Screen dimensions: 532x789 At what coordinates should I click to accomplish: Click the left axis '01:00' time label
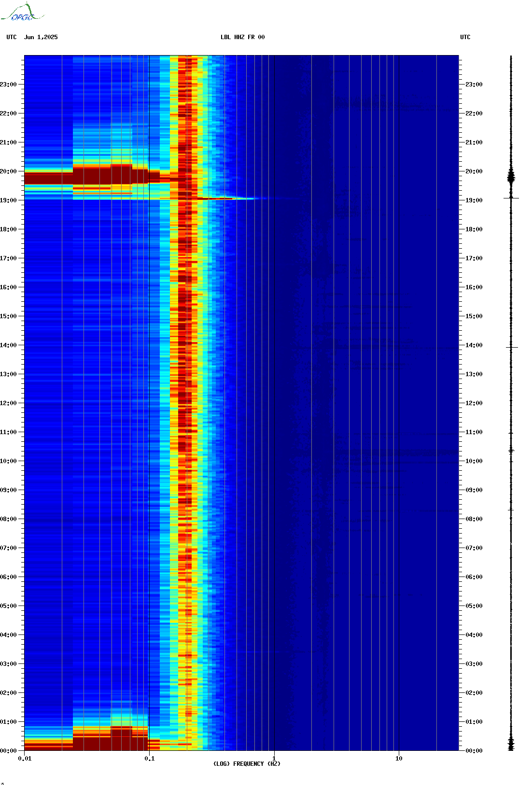[8, 722]
